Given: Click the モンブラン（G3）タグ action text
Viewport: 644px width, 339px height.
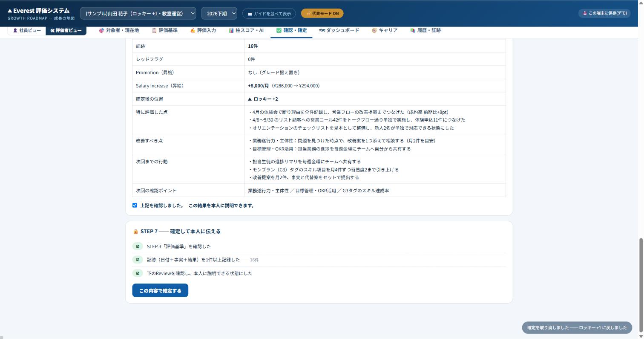Looking at the screenshot, I should coord(323,170).
